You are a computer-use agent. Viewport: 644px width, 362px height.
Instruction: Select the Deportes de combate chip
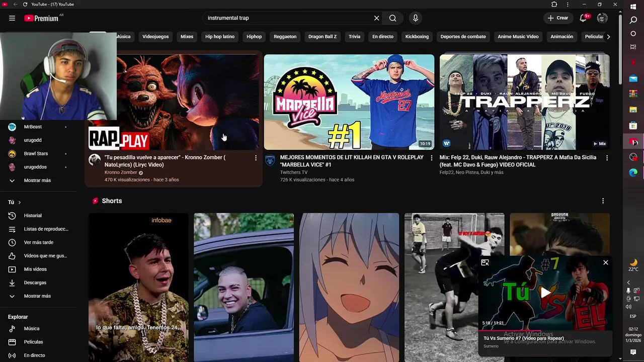coord(463,37)
